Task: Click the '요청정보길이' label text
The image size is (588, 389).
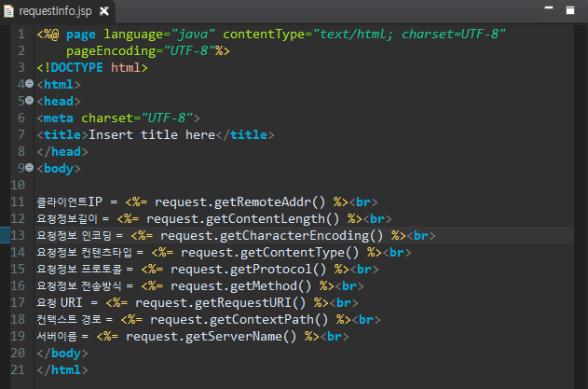Action: tap(67, 219)
